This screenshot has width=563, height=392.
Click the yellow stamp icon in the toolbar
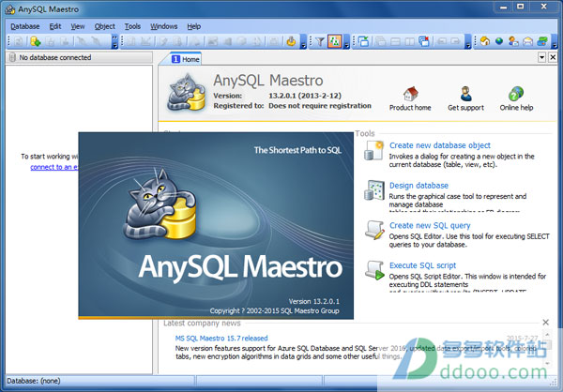[291, 41]
